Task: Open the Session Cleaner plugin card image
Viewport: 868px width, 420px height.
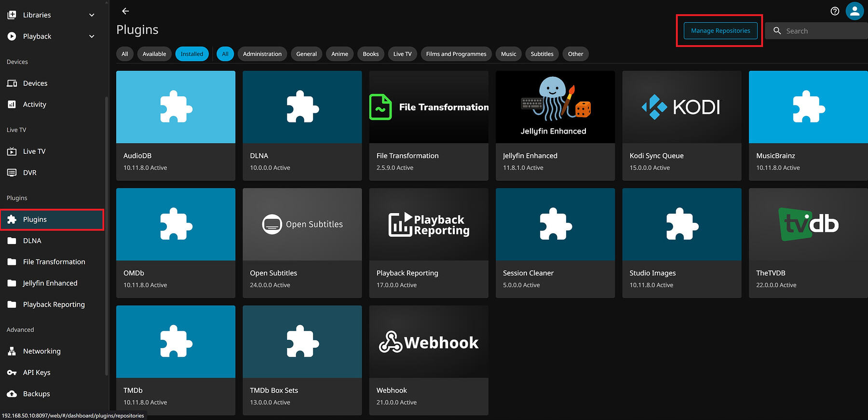Action: 556,224
